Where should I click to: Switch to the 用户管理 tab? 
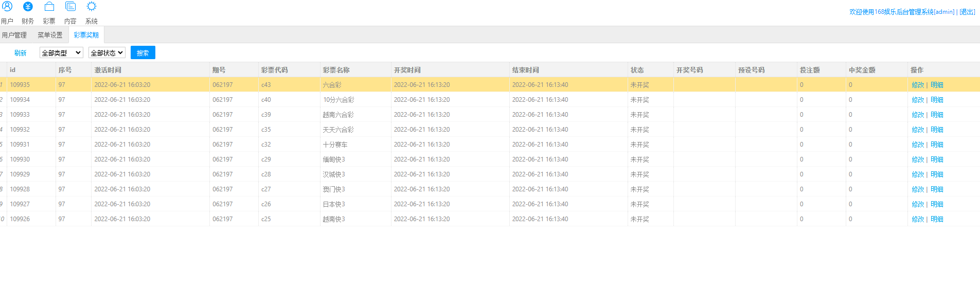(14, 35)
